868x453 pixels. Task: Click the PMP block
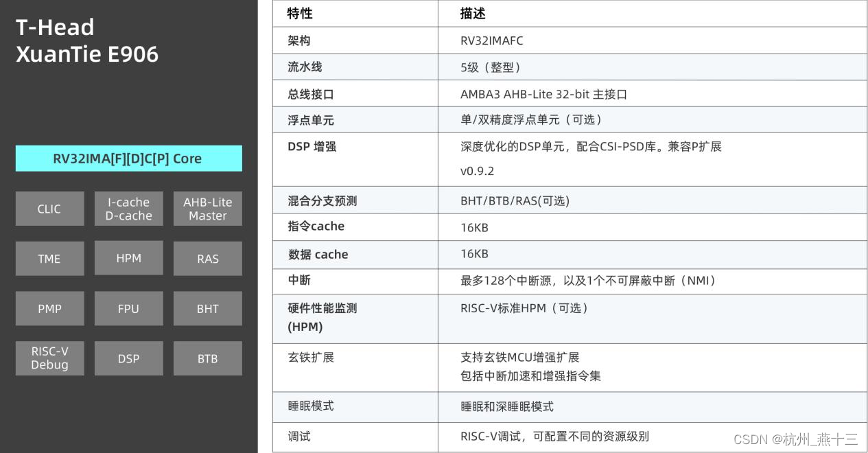(x=49, y=309)
